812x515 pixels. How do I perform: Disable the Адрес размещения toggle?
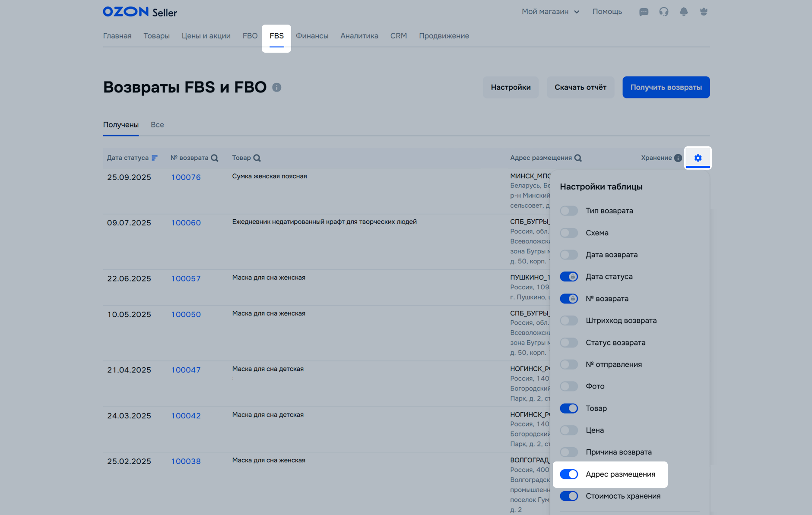[x=569, y=474]
